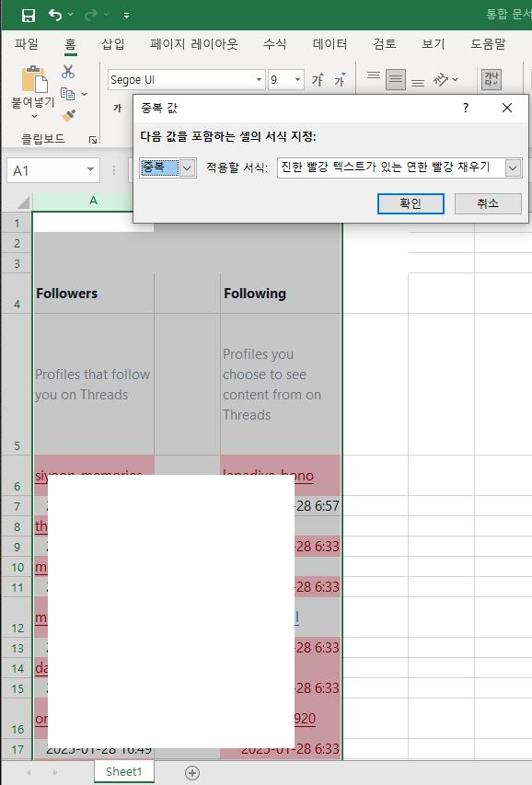Click the Cut scissors icon
The width and height of the screenshot is (532, 785).
68,72
